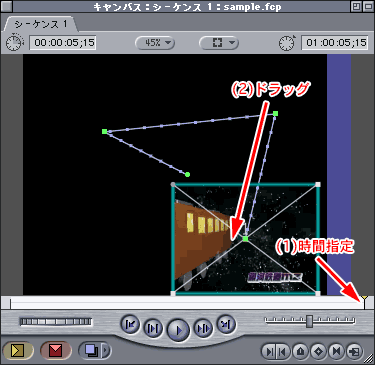Click the Add Marker button
Viewport: 375px width, 365px height.
(x=301, y=351)
